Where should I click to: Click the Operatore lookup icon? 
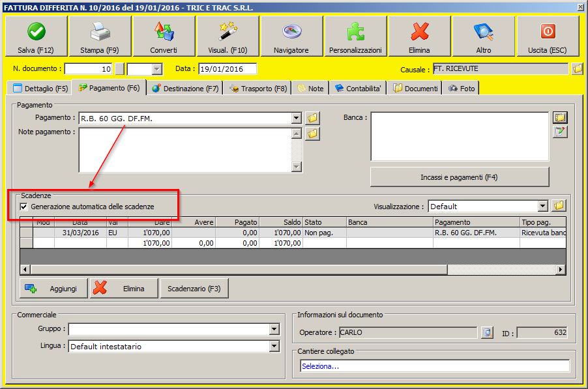click(487, 332)
